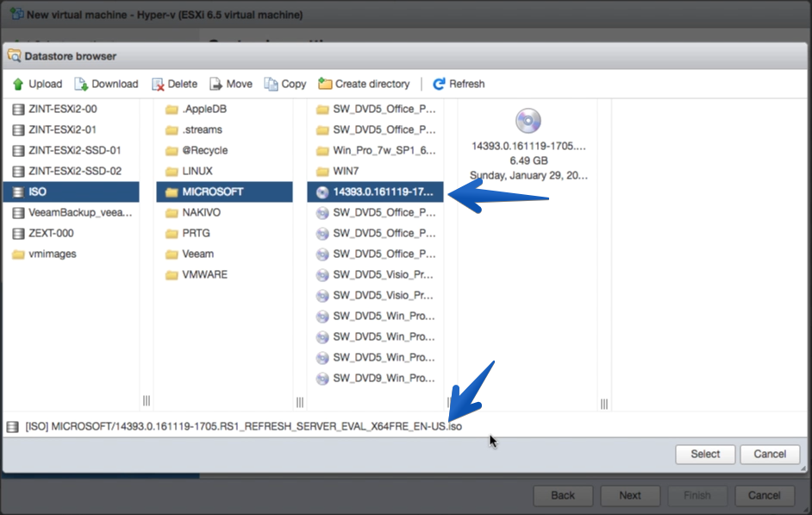812x515 pixels.
Task: Select the ZEXT-000 datastore
Action: pos(71,233)
